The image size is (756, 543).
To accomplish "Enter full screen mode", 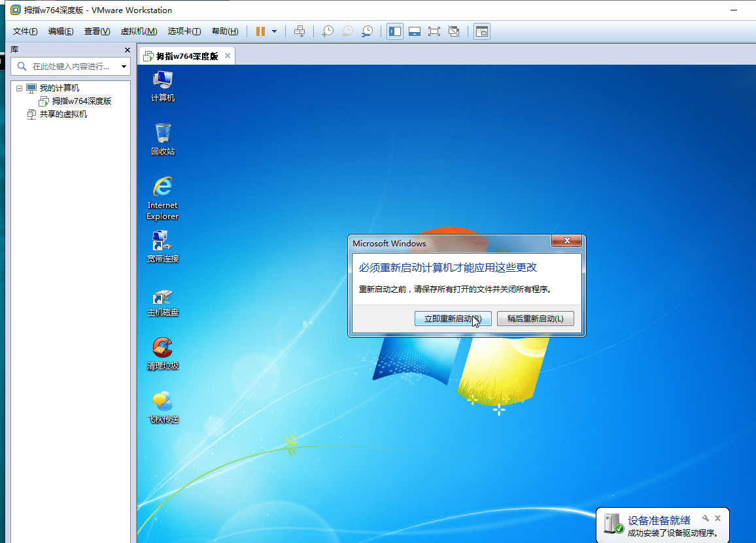I will [434, 31].
